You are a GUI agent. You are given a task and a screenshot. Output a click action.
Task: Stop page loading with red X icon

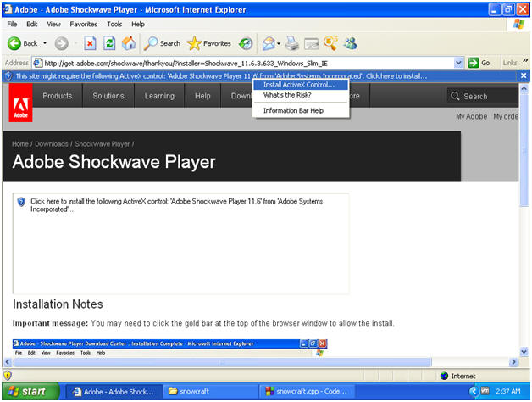coord(90,43)
